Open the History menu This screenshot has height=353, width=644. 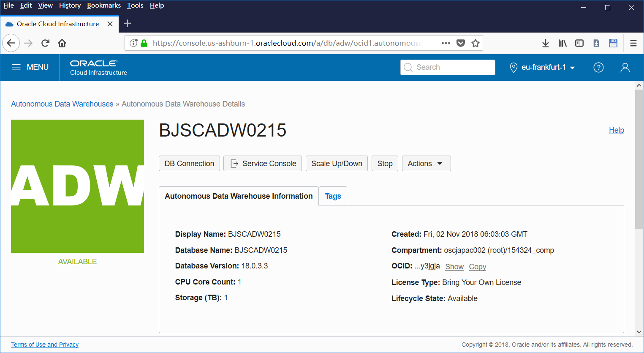click(x=70, y=5)
